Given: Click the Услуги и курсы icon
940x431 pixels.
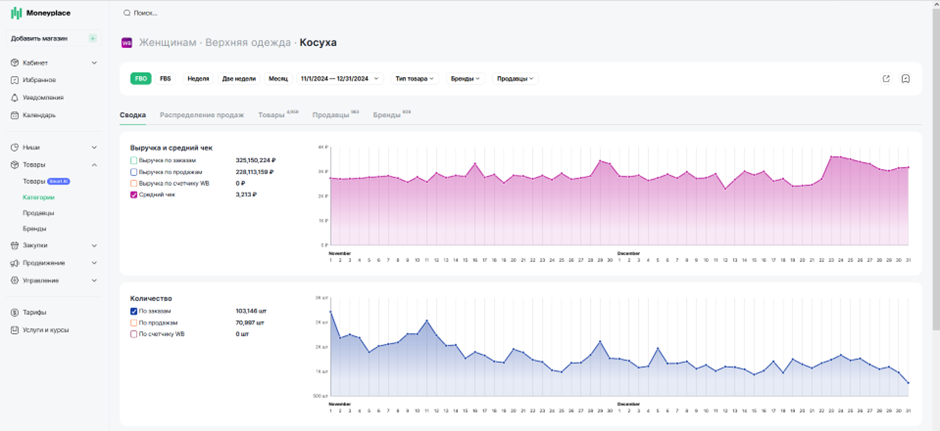Looking at the screenshot, I should click(14, 330).
